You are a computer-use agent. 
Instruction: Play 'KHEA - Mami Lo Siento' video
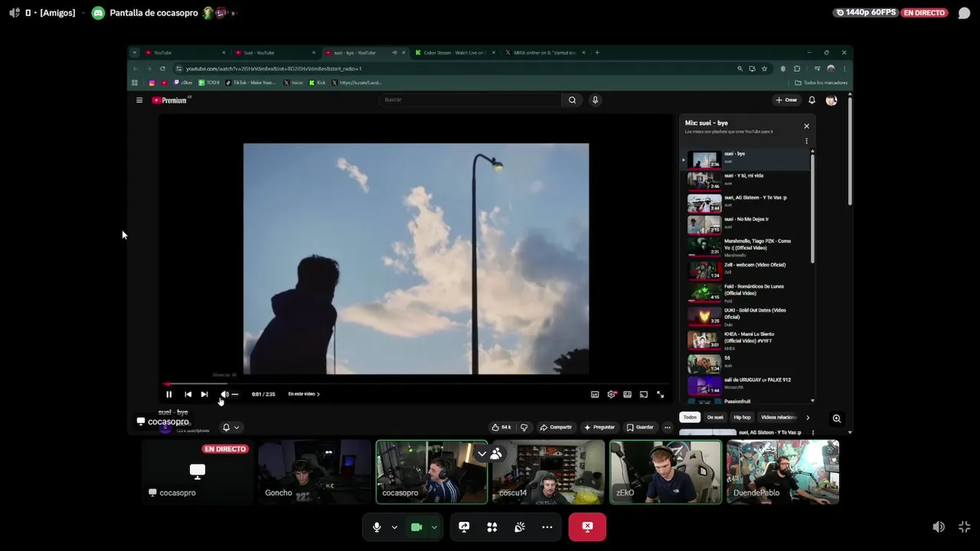point(746,340)
